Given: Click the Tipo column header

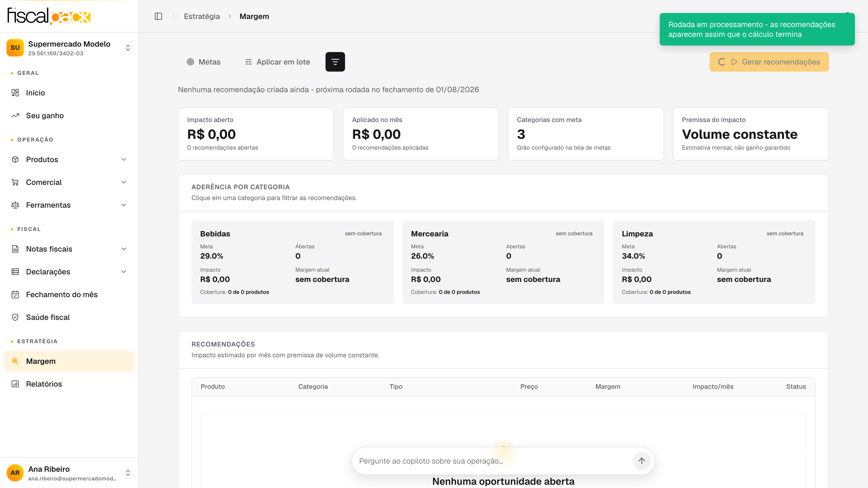Looking at the screenshot, I should click(x=395, y=387).
